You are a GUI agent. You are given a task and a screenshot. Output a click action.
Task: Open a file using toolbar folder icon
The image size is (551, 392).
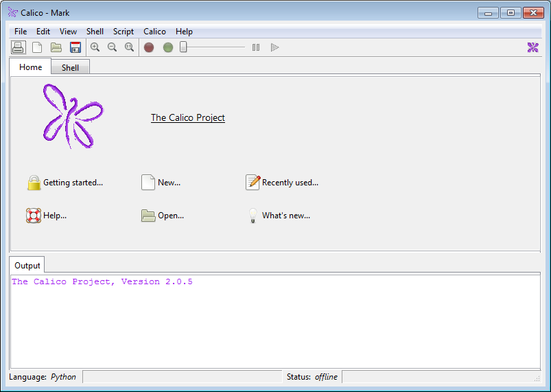56,47
